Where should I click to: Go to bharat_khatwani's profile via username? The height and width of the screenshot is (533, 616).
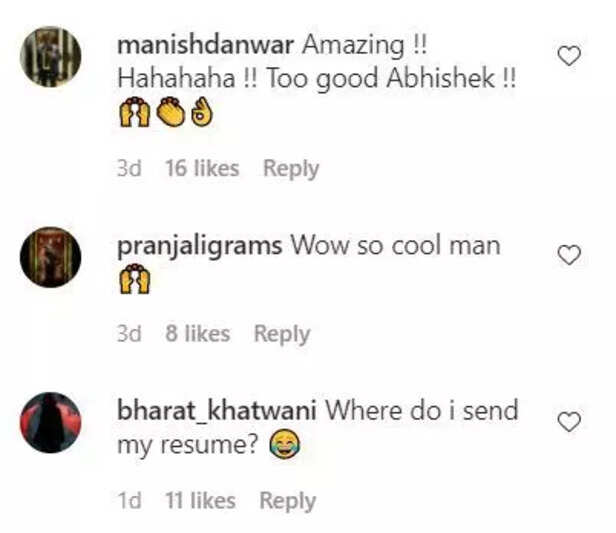pyautogui.click(x=217, y=411)
